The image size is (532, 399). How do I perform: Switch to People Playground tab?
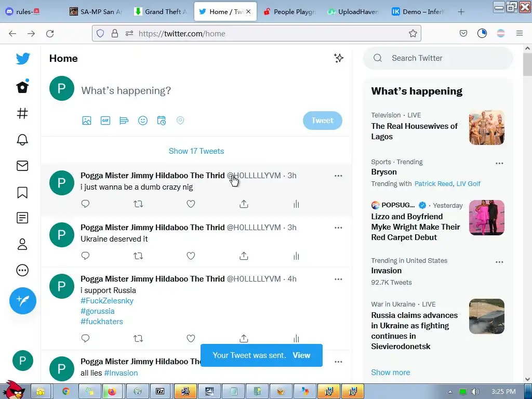(289, 11)
